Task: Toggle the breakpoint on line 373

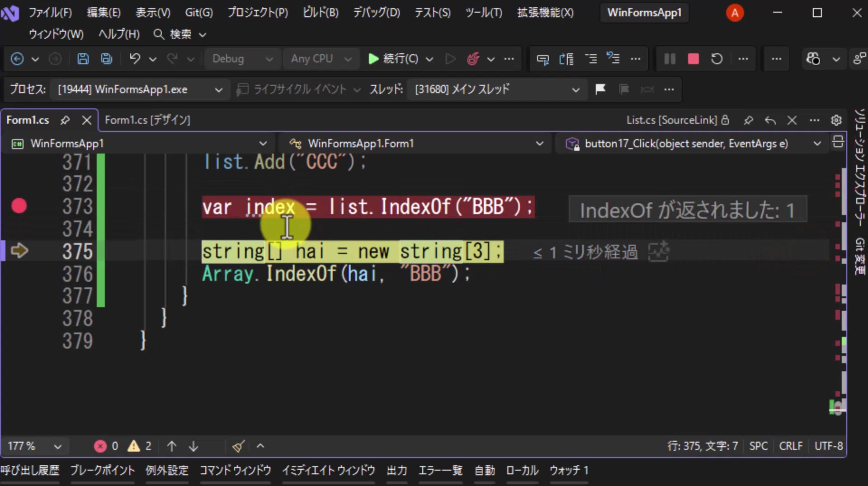Action: pyautogui.click(x=19, y=206)
